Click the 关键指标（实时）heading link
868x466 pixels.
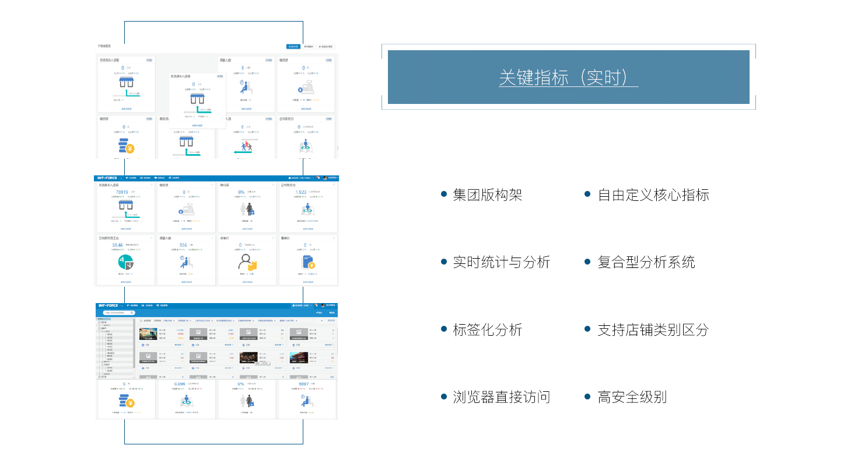pyautogui.click(x=568, y=77)
